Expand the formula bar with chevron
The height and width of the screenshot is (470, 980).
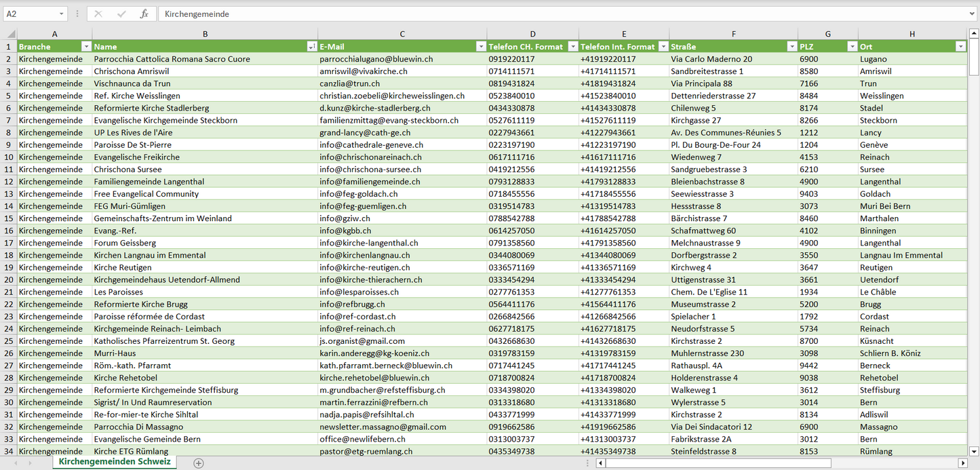973,14
